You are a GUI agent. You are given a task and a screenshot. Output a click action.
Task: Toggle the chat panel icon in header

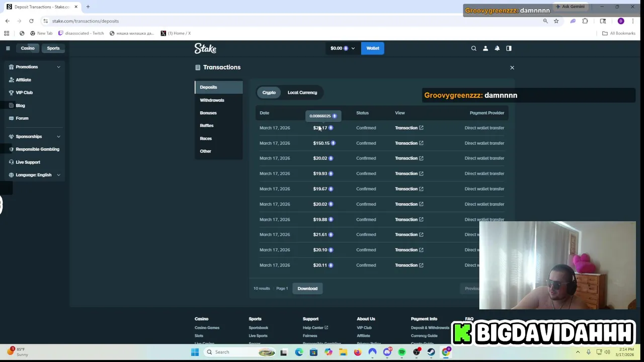[509, 48]
